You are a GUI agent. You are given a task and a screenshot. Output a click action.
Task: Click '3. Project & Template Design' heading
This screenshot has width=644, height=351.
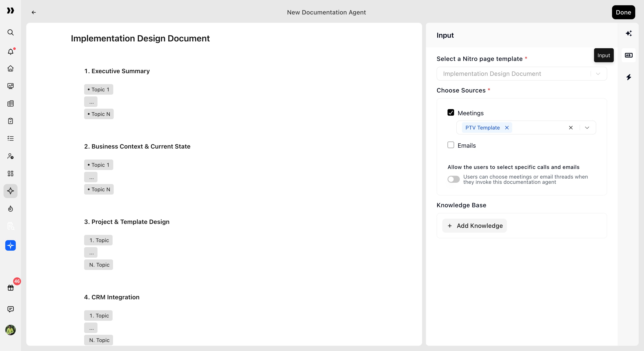point(127,222)
